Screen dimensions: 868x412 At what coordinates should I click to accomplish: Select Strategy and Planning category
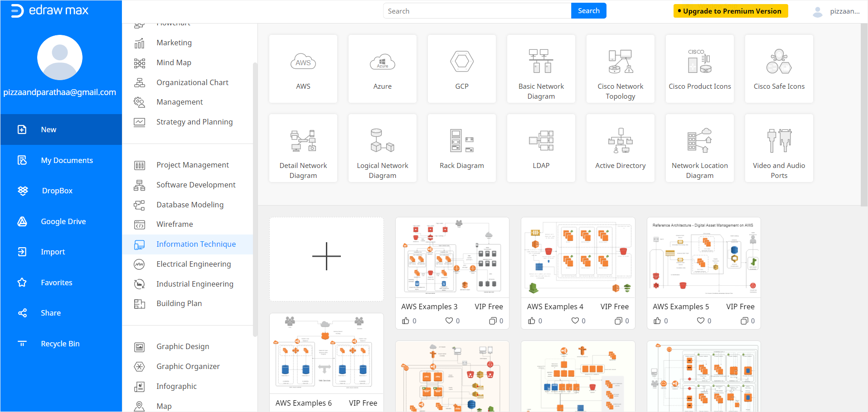(188, 122)
